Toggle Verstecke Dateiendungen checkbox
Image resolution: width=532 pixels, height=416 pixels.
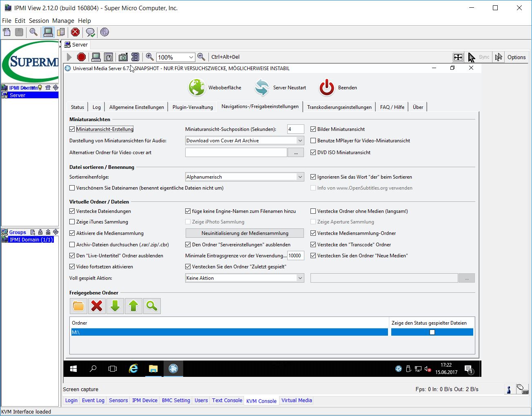[x=72, y=211]
